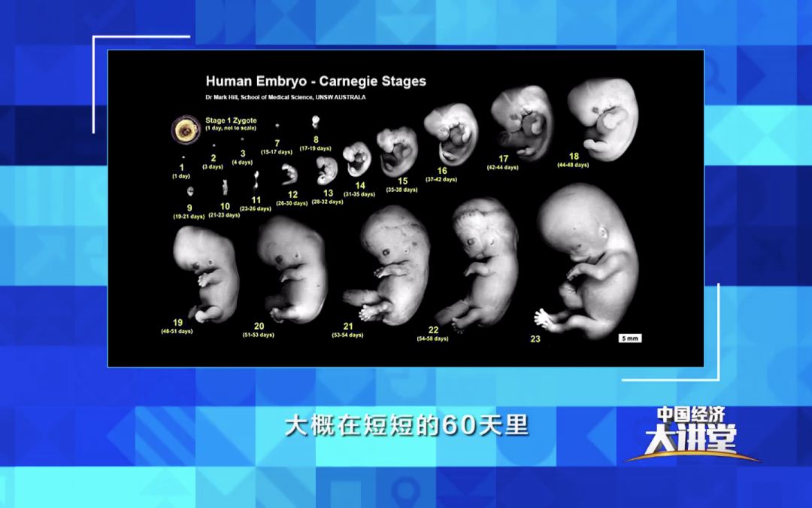Click the '(54-58 days)' caption under stage 22

coord(432,339)
